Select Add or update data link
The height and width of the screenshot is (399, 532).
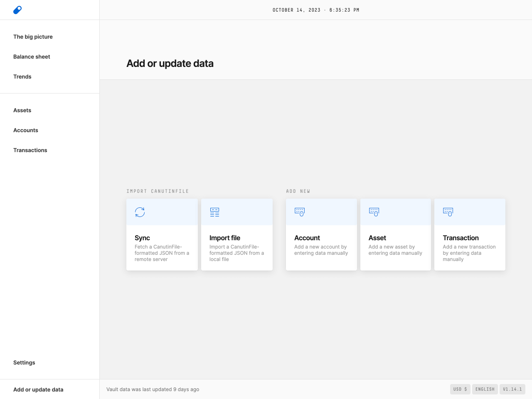[38, 389]
